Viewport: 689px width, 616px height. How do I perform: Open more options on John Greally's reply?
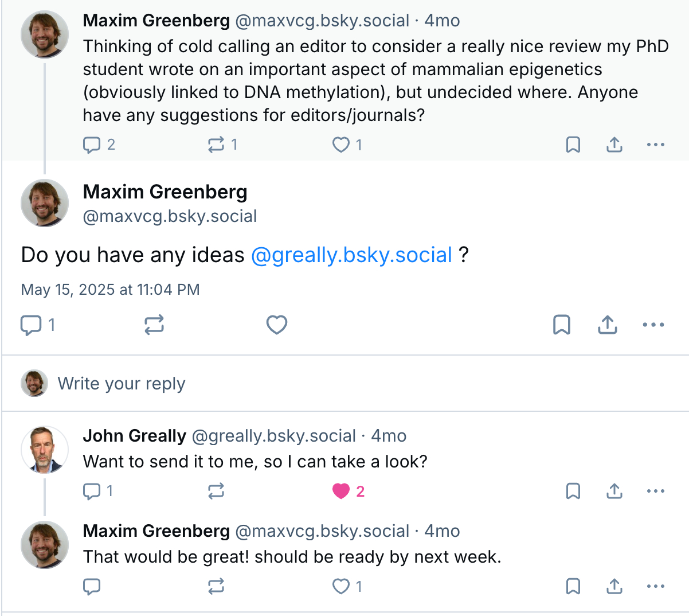coord(655,491)
